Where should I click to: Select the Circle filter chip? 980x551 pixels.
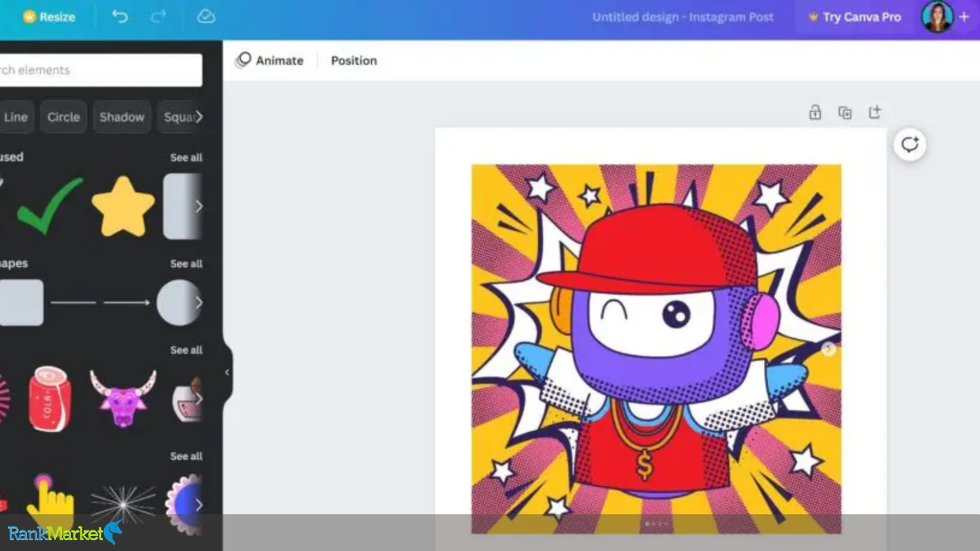coord(64,117)
